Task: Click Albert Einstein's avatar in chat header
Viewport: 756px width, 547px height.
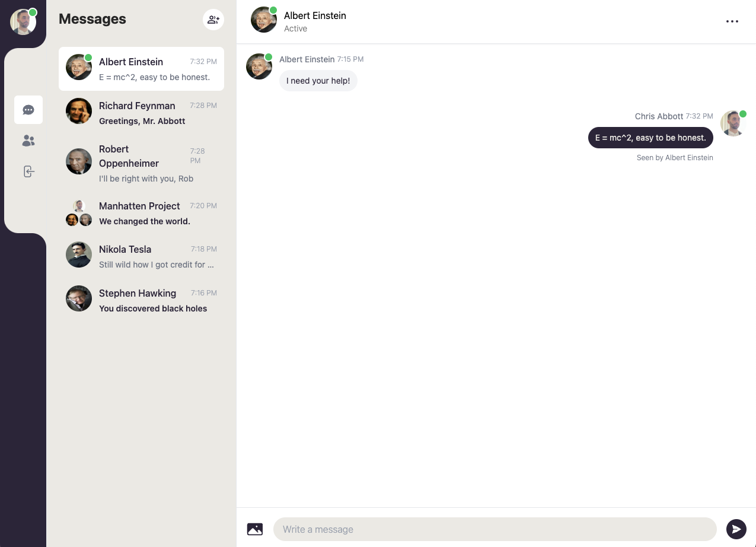Action: [264, 20]
